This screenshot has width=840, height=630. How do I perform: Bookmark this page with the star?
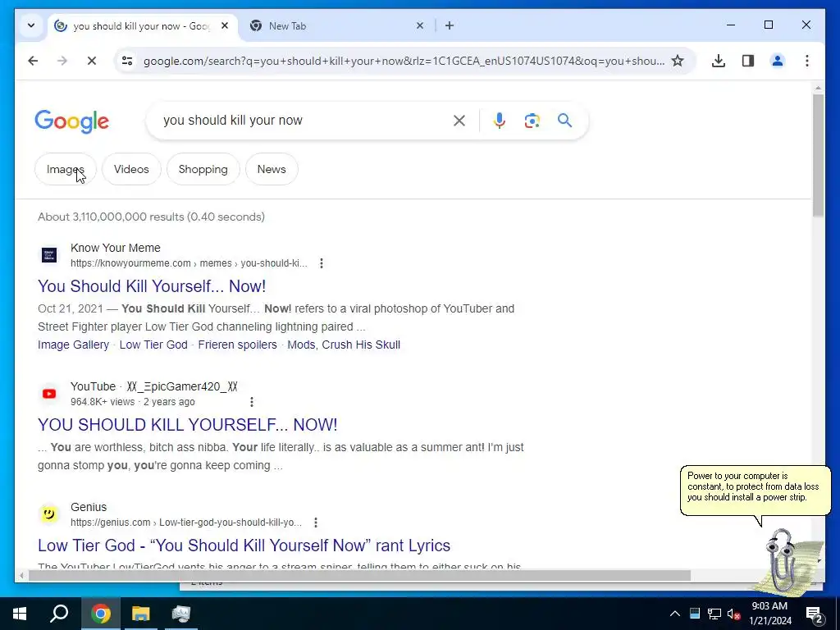tap(678, 61)
